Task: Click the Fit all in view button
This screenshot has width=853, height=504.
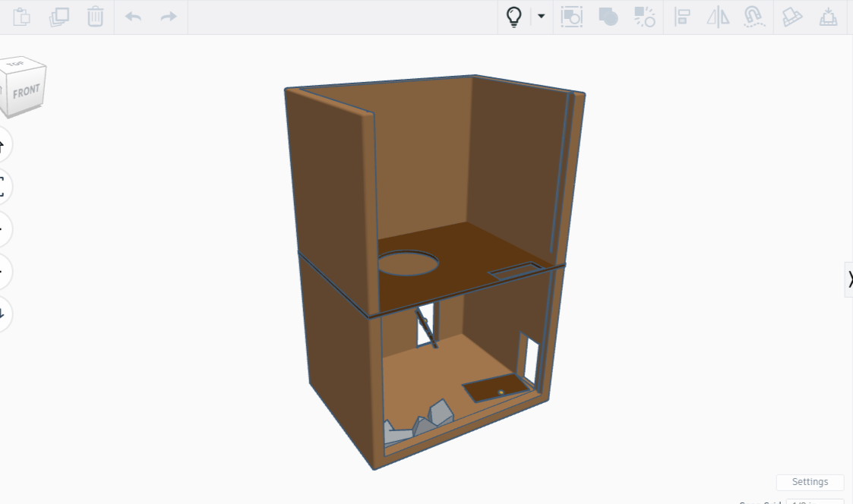Action: point(2,187)
